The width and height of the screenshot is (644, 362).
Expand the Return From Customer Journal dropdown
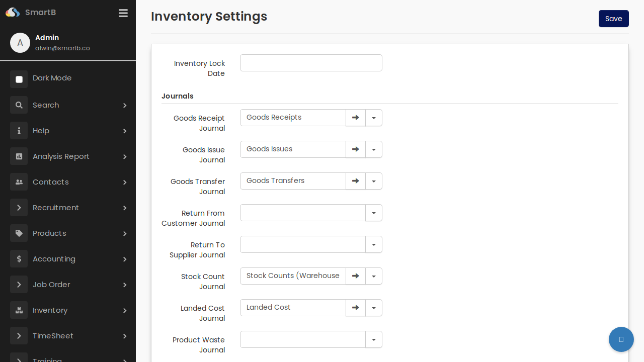tap(373, 213)
